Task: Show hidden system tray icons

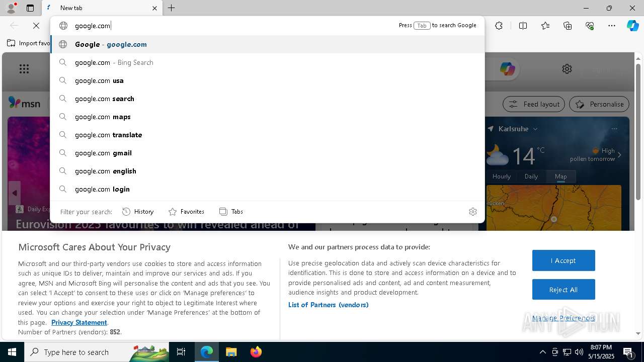Action: click(542, 352)
